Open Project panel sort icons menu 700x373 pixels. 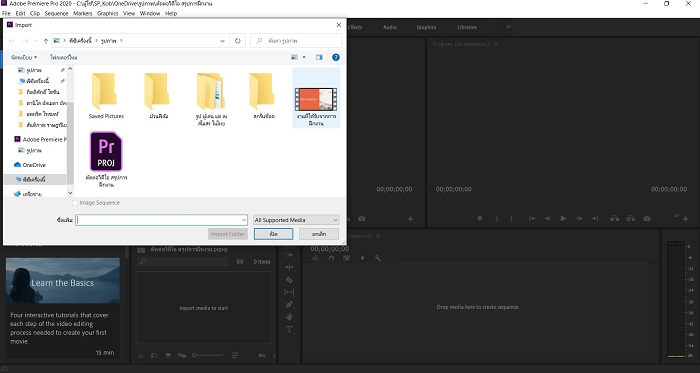[235, 356]
